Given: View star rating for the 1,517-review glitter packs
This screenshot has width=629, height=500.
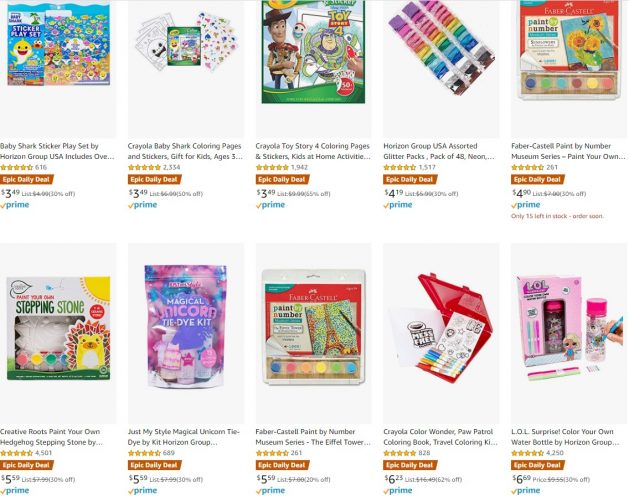Looking at the screenshot, I should [x=400, y=167].
